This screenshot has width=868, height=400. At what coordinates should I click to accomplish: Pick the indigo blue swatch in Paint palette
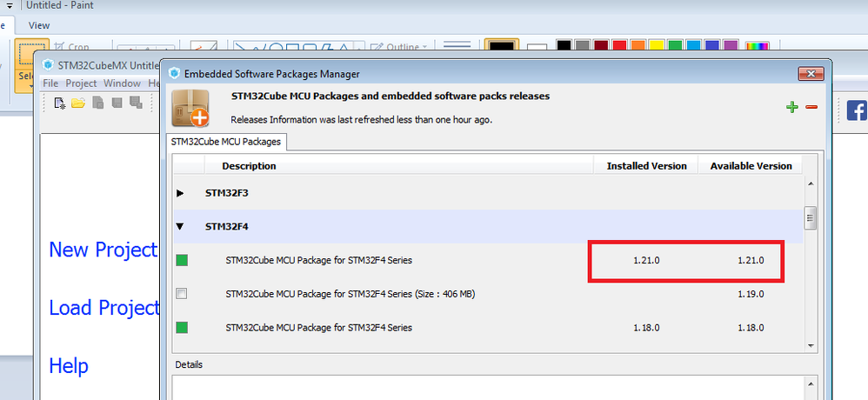[712, 46]
